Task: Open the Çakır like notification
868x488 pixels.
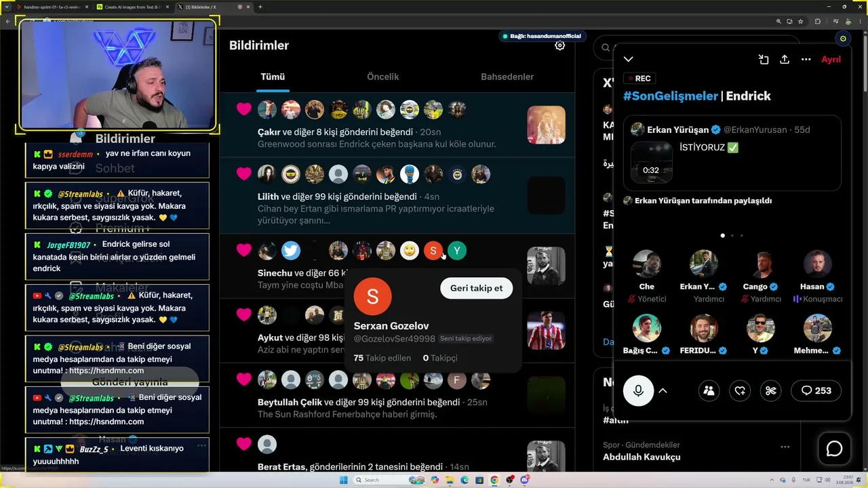Action: pyautogui.click(x=397, y=125)
